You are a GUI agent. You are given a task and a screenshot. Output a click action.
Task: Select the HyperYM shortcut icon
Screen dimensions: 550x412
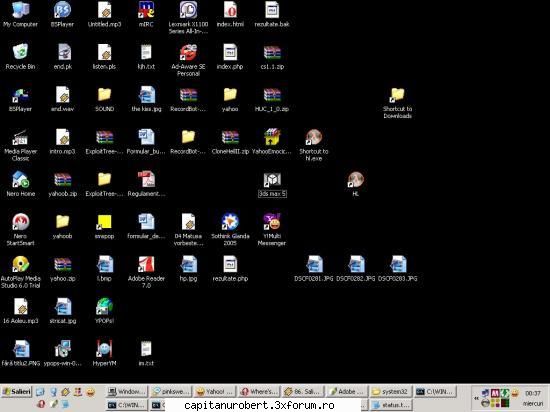click(x=105, y=349)
